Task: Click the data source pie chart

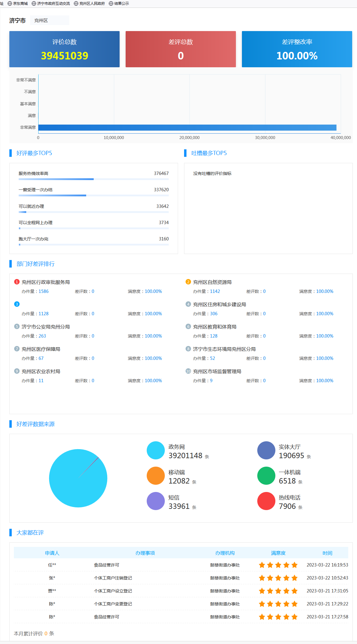Action: (78, 478)
